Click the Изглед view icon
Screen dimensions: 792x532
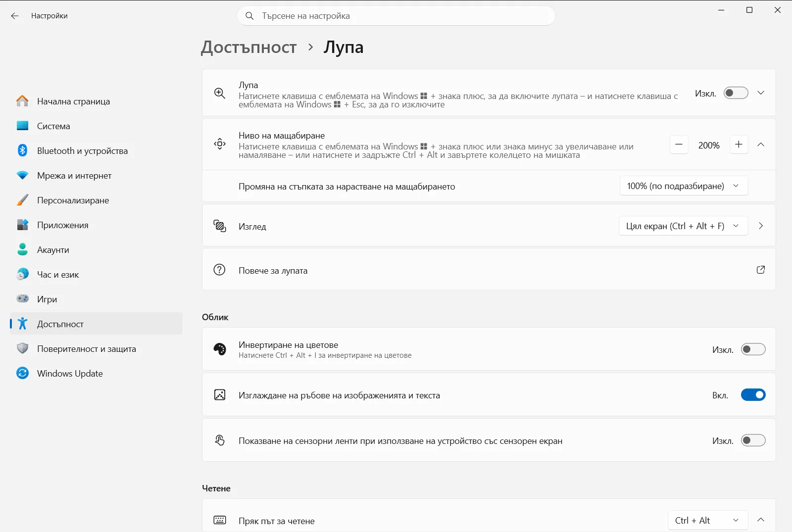tap(220, 226)
